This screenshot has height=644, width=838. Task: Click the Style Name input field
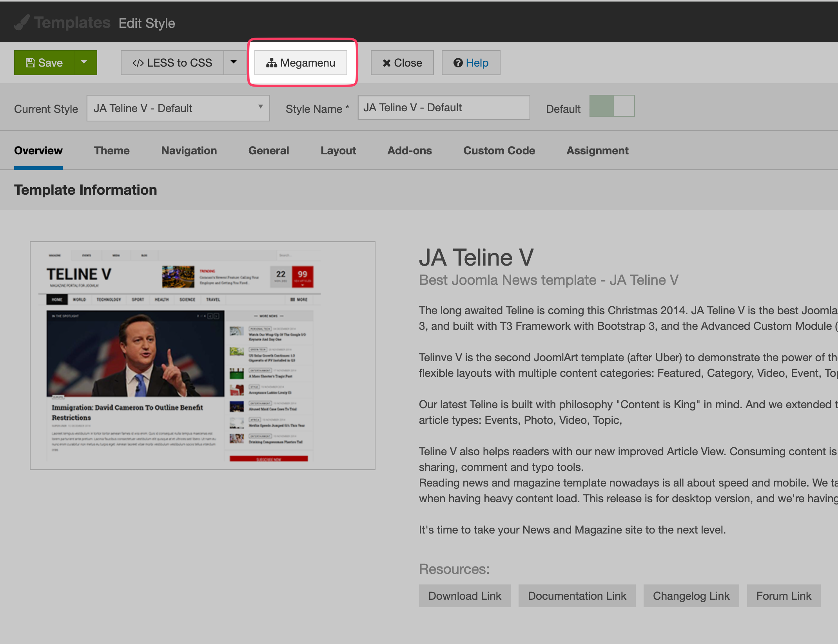click(x=444, y=107)
